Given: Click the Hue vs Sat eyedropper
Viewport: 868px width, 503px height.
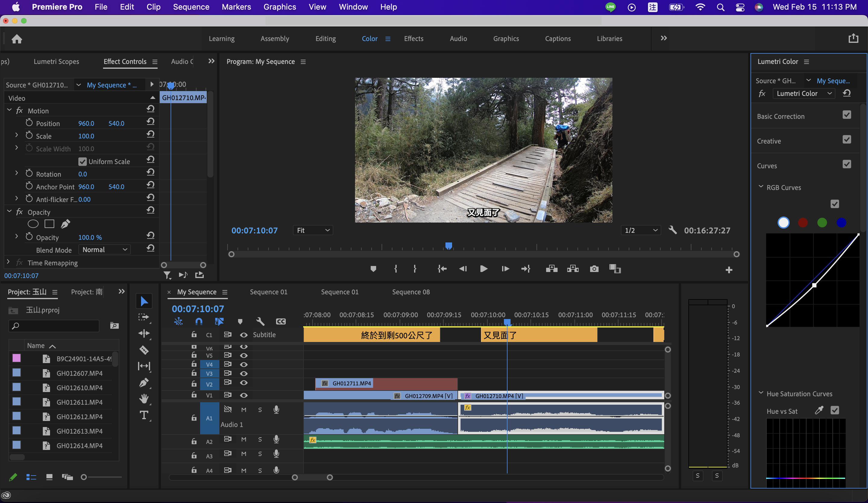Looking at the screenshot, I should (x=819, y=410).
